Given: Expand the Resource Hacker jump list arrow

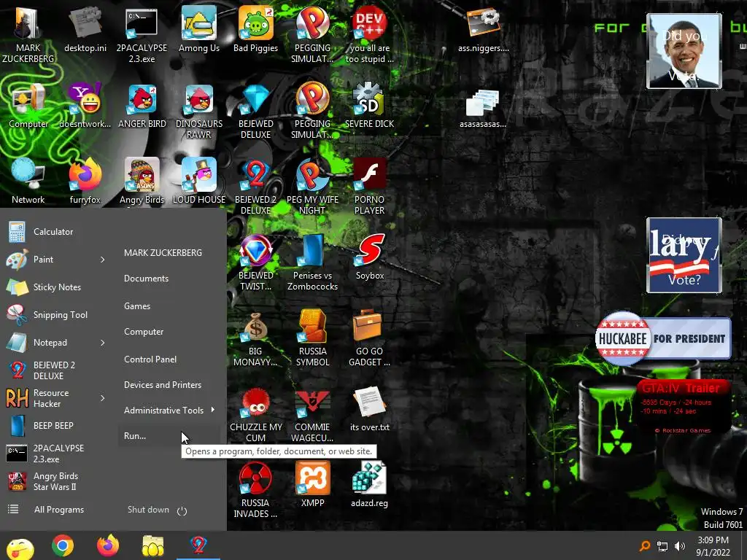Looking at the screenshot, I should pyautogui.click(x=103, y=398).
